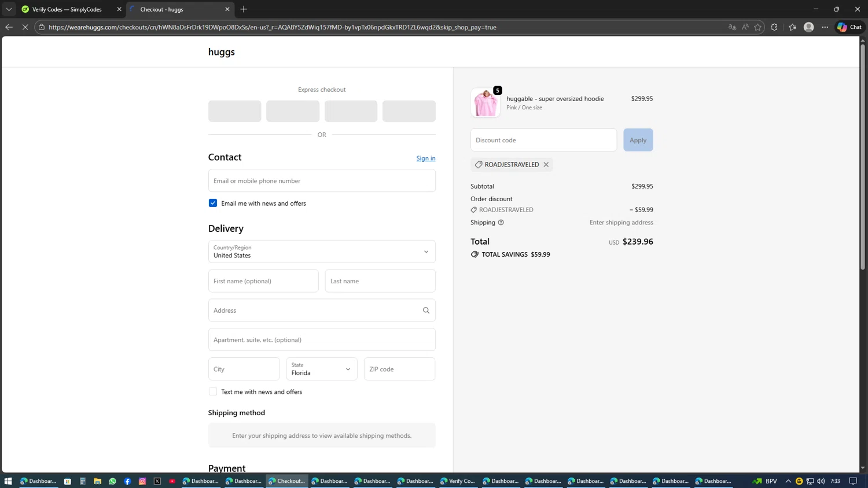Open Microsoft Store from taskbar
Image resolution: width=868 pixels, height=488 pixels.
(x=68, y=481)
